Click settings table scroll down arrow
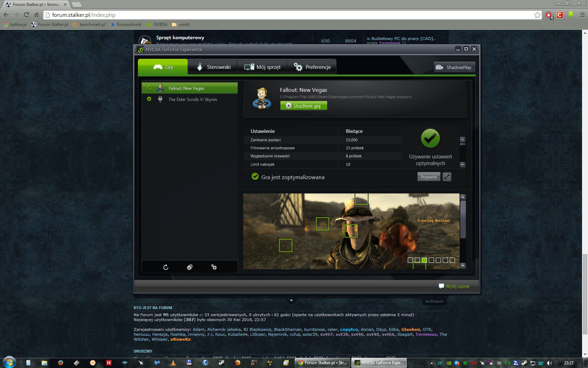The width and height of the screenshot is (588, 368). pyautogui.click(x=463, y=165)
